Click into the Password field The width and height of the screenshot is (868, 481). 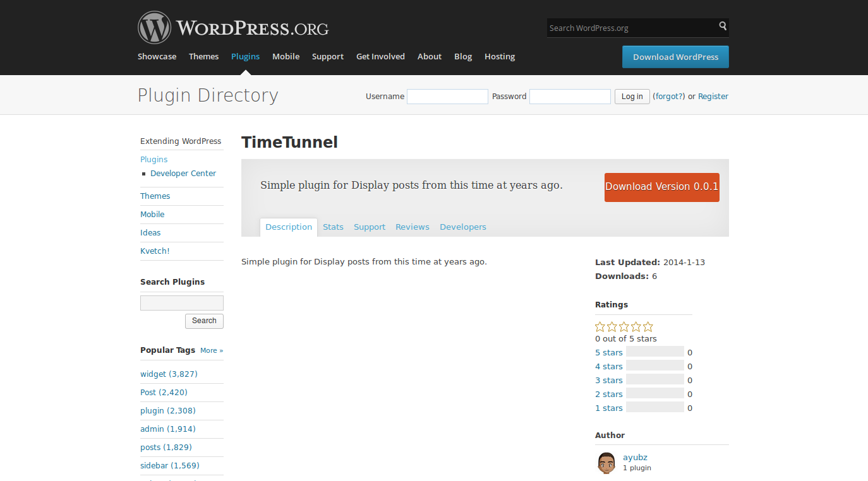click(x=570, y=97)
